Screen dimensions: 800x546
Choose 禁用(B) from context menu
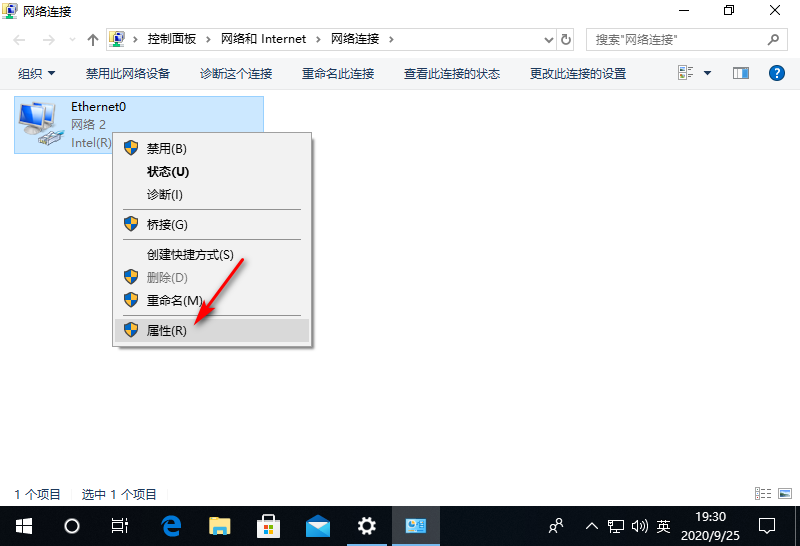coord(212,148)
